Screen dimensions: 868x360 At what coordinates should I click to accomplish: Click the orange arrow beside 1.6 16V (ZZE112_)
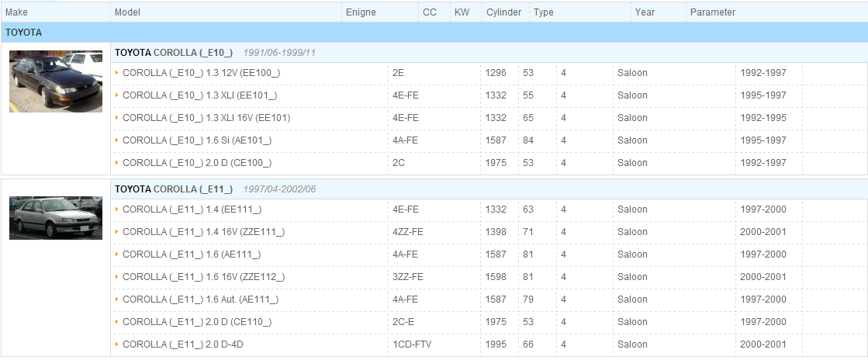(117, 276)
